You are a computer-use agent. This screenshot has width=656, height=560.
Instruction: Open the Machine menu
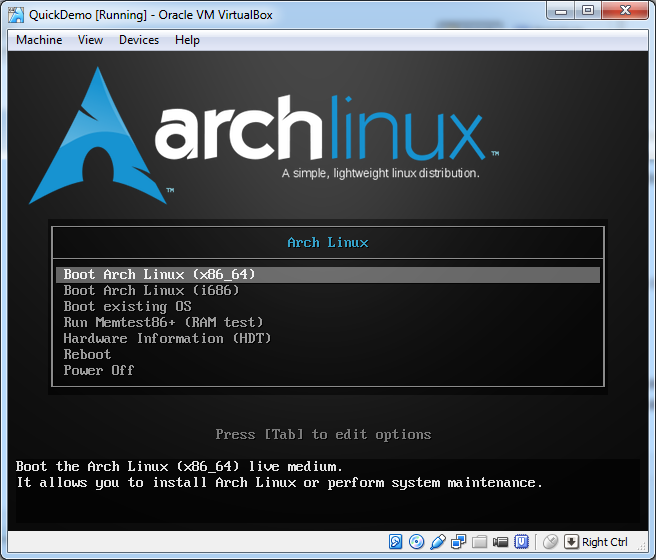tap(39, 40)
